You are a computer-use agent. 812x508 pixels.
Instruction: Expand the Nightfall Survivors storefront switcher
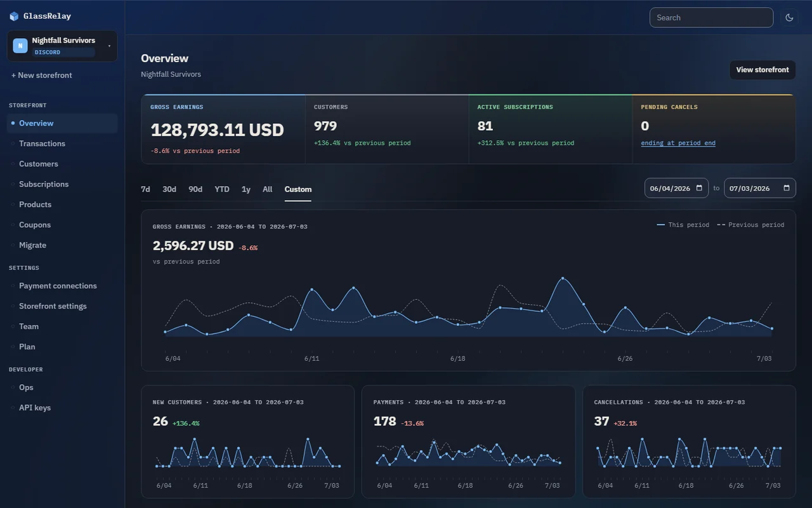pos(62,46)
